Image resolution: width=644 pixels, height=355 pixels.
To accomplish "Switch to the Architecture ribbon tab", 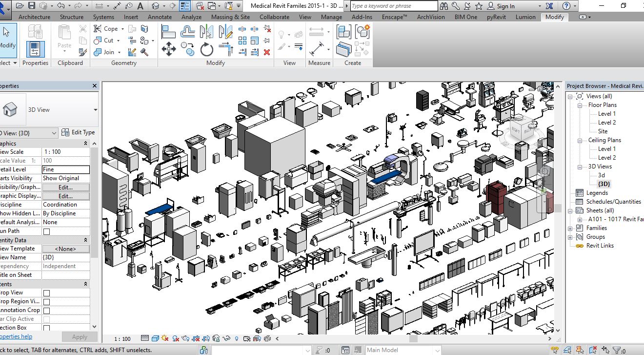I will 34,17.
